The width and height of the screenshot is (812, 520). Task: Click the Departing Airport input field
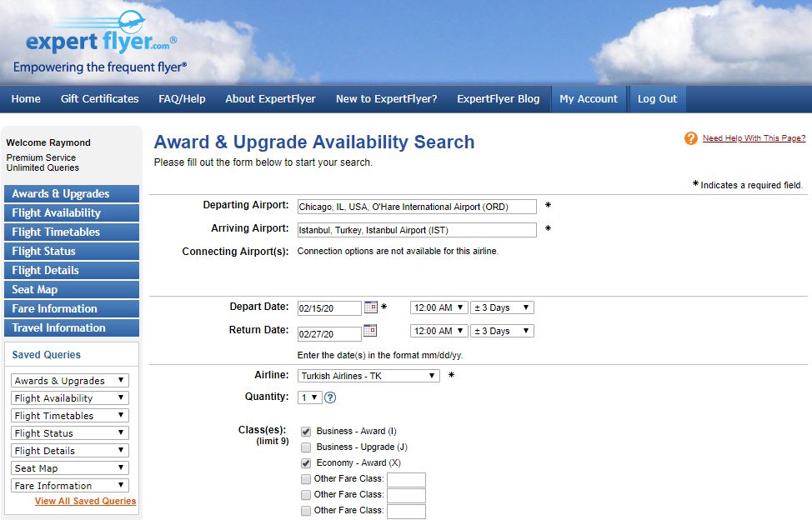(417, 207)
